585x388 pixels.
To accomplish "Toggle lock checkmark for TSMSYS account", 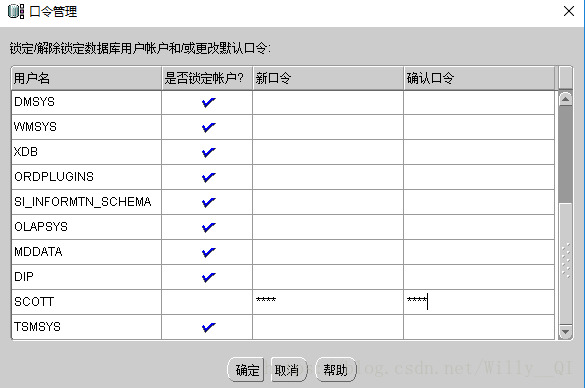I will (x=208, y=327).
